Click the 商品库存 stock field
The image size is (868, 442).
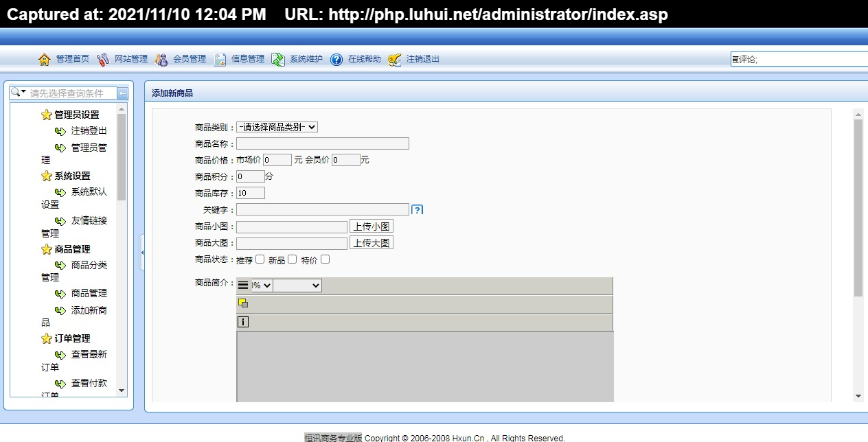pyautogui.click(x=251, y=193)
